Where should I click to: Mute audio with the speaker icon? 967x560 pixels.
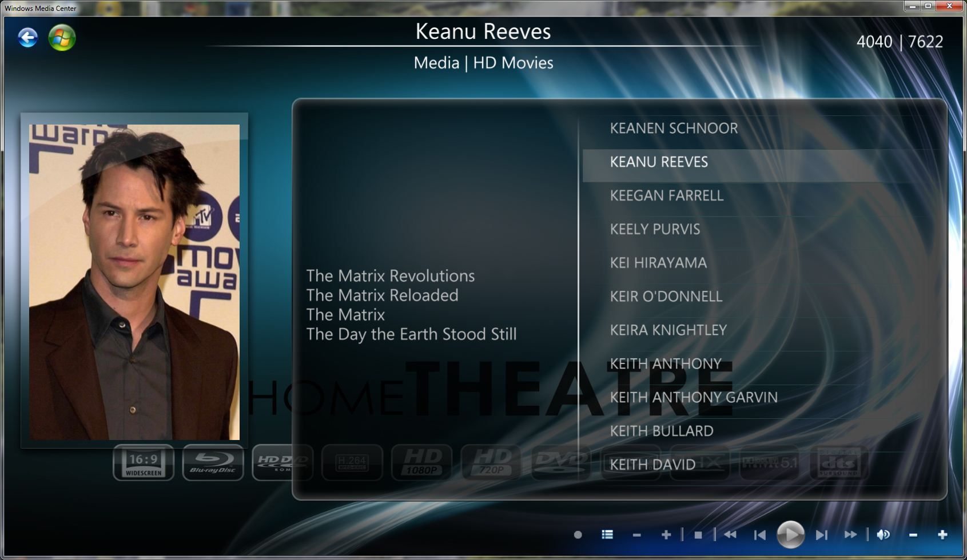[883, 535]
